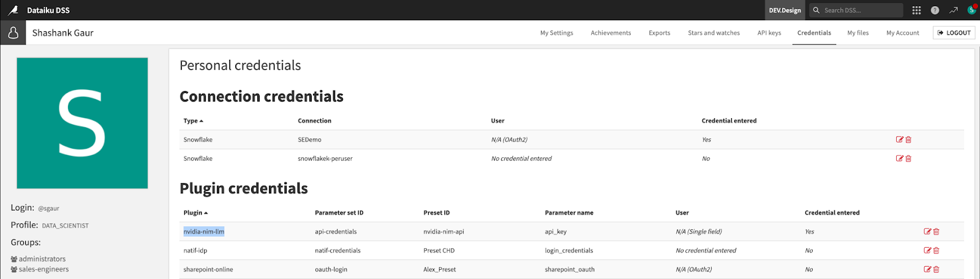Delete the sharepoint-online plugin credential
Image resolution: width=980 pixels, height=279 pixels.
(936, 269)
